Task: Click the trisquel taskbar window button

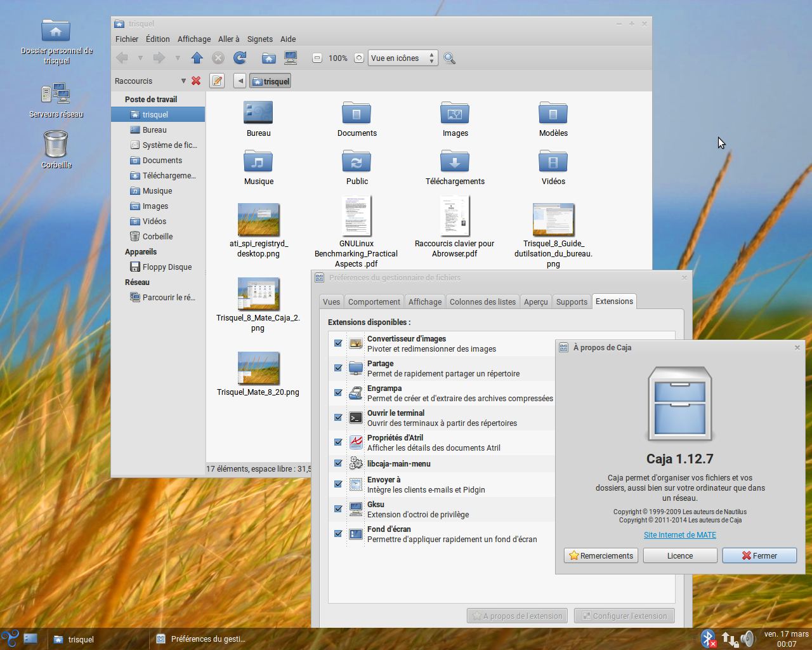Action: click(98, 639)
